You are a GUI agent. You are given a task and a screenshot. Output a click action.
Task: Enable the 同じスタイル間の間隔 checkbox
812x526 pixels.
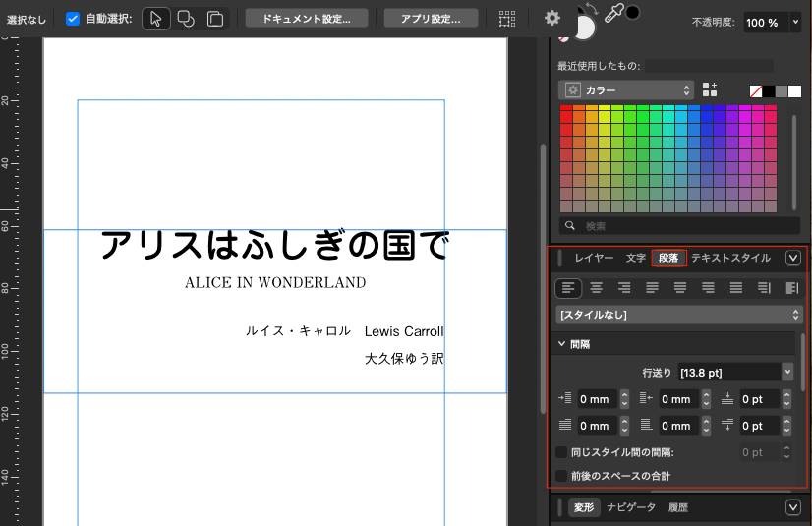tap(561, 452)
